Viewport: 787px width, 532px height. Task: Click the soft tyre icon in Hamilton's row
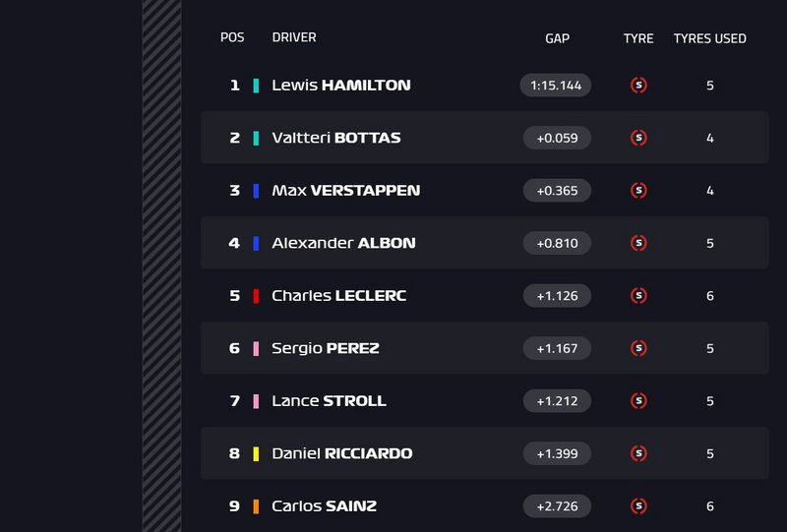click(x=638, y=86)
